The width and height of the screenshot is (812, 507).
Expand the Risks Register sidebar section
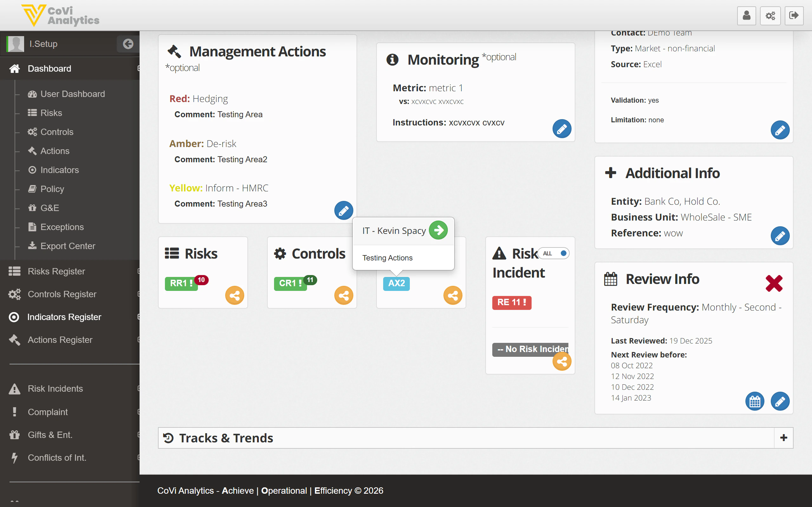coord(56,271)
